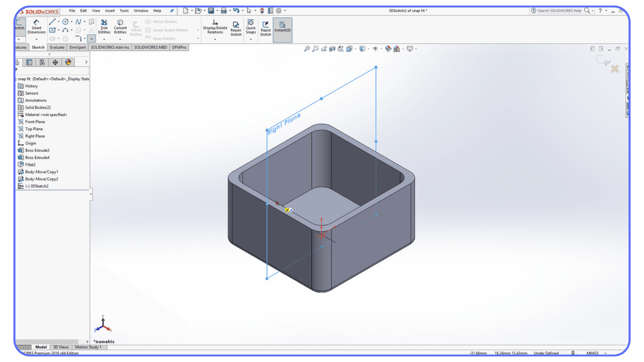
Task: Select the Convert Entities tool
Action: point(120,27)
